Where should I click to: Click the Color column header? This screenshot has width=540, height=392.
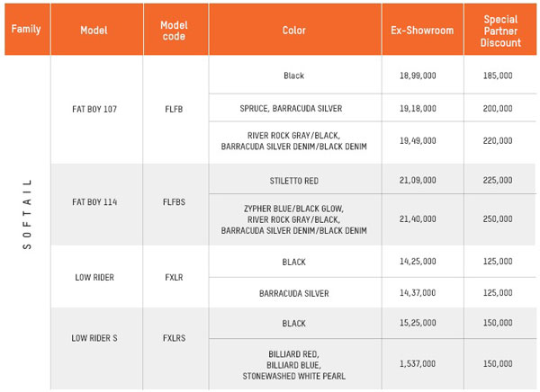(x=293, y=30)
